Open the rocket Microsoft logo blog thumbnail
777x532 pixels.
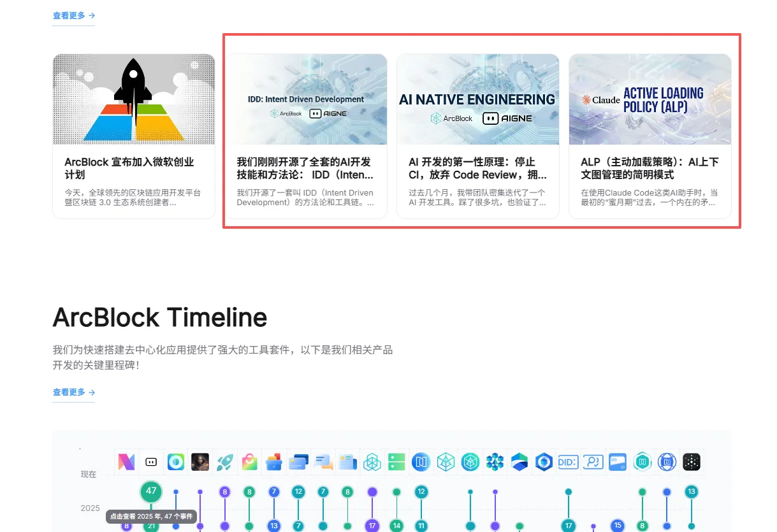click(x=134, y=99)
